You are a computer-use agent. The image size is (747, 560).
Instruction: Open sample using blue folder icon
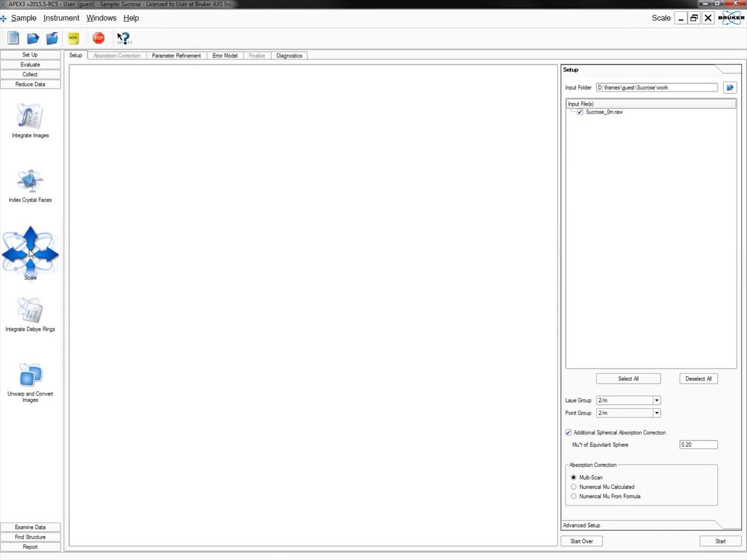coord(33,38)
